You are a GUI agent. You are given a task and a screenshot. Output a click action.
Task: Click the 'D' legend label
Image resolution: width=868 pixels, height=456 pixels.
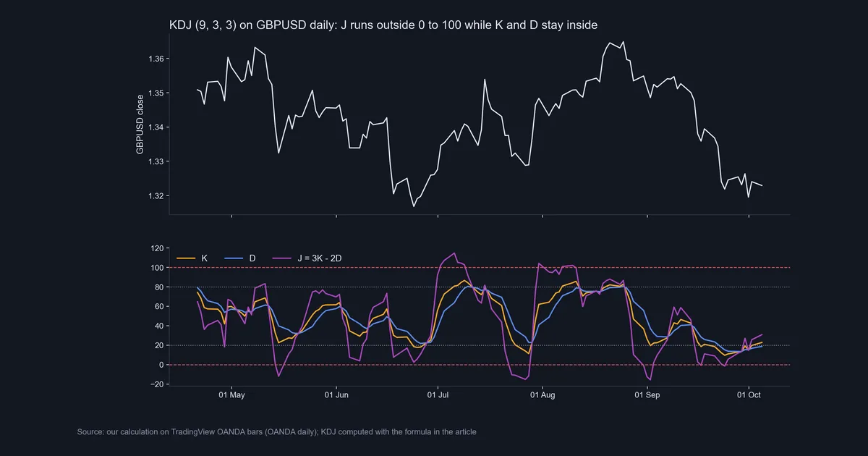click(253, 258)
